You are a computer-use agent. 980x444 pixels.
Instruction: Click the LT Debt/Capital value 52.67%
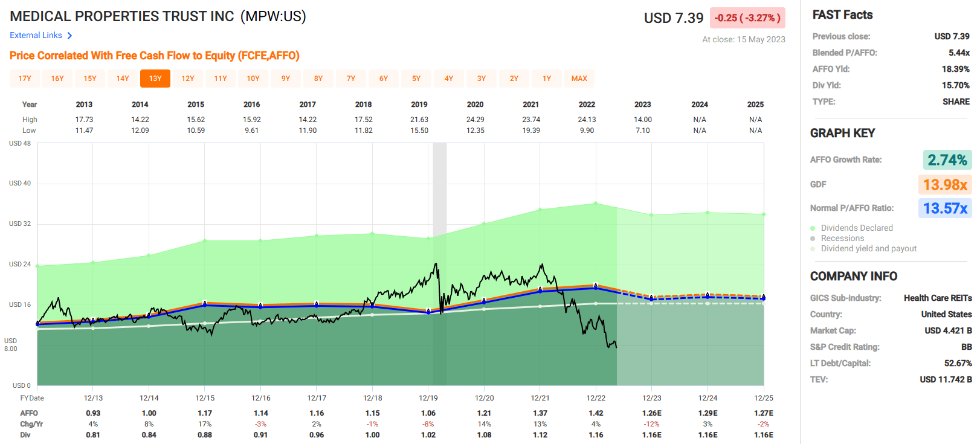958,363
